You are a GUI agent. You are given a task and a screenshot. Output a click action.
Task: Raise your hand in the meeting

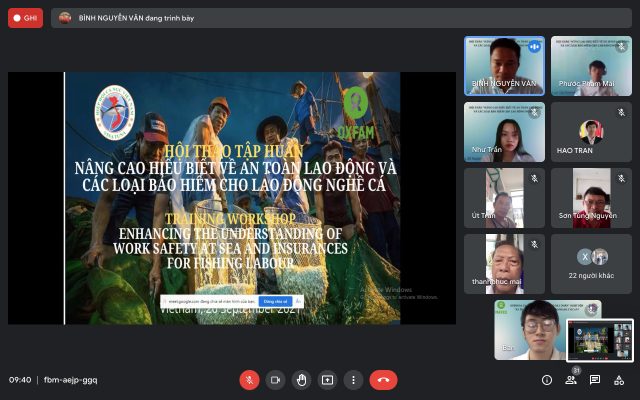(301, 380)
